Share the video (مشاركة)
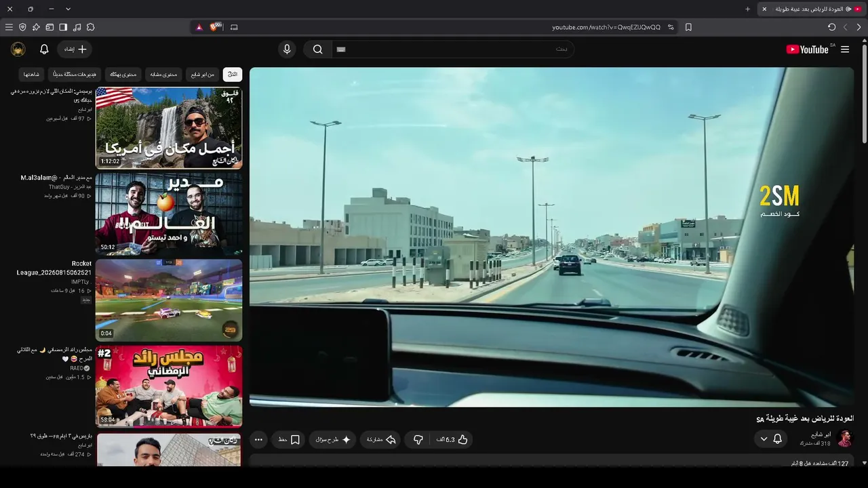Image resolution: width=868 pixels, height=488 pixels. [x=381, y=440]
